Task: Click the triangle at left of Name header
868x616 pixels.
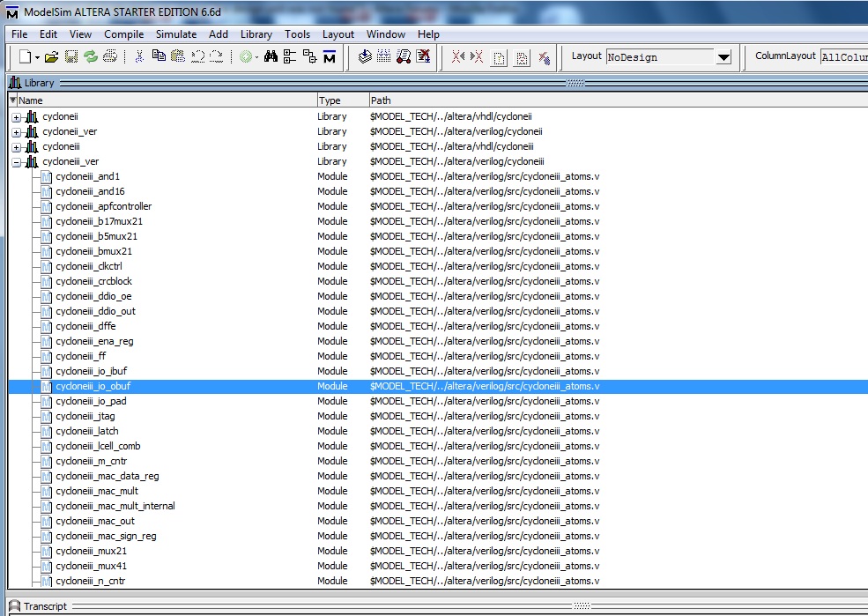Action: click(12, 100)
